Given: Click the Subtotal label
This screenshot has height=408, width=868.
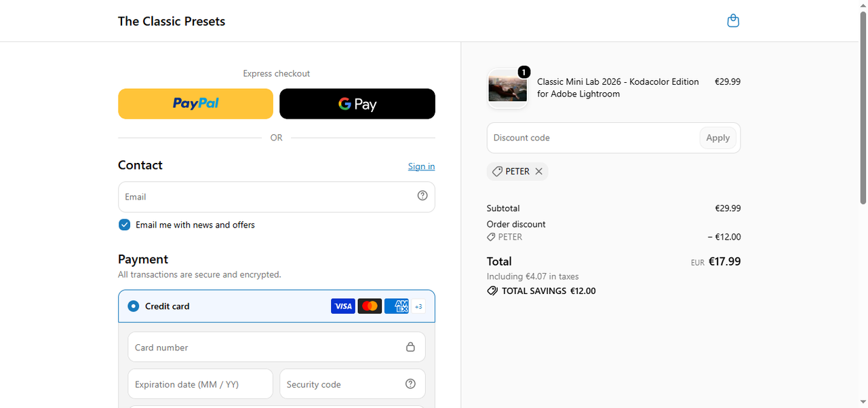Looking at the screenshot, I should (503, 208).
